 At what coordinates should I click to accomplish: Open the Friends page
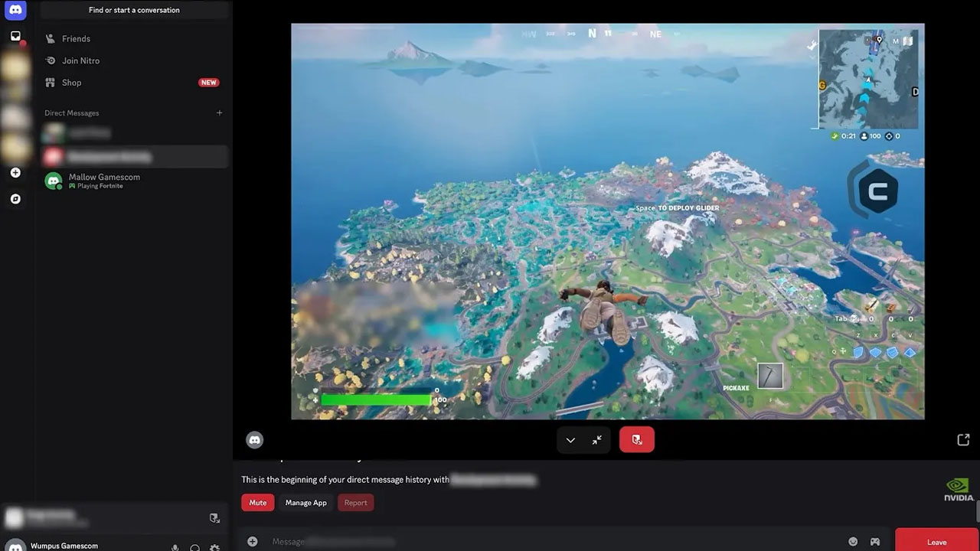point(77,38)
